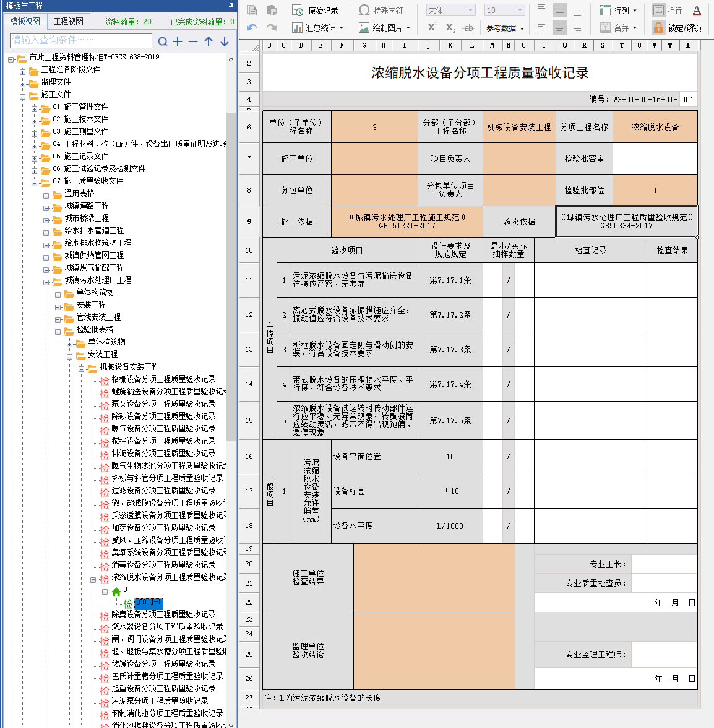Switch to 模板视图 tab
The width and height of the screenshot is (714, 728).
(x=25, y=21)
